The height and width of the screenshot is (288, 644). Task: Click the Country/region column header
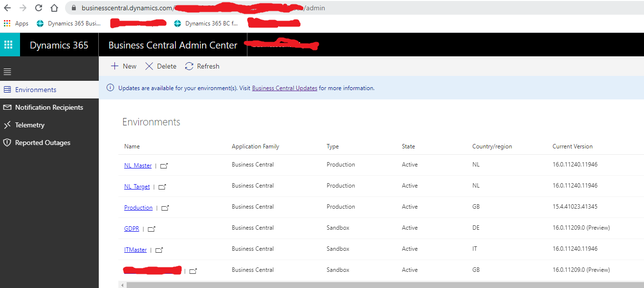coord(492,146)
